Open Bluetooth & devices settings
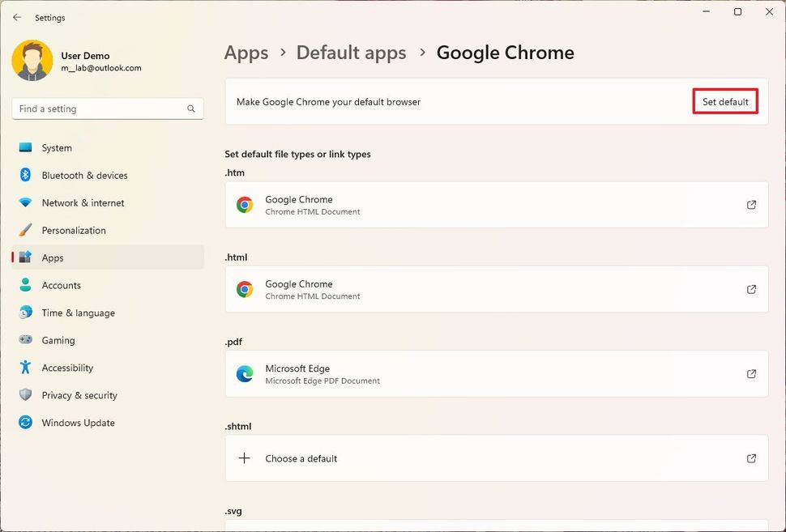 (x=84, y=176)
